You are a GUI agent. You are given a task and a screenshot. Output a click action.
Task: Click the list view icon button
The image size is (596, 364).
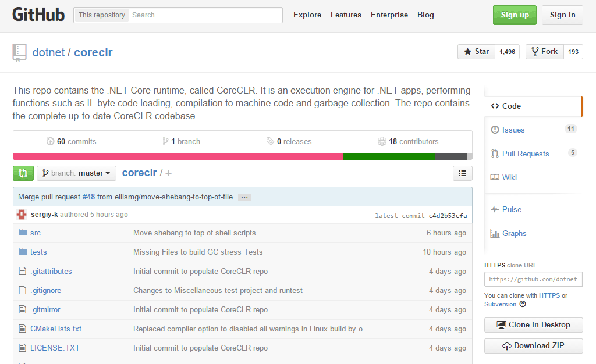pyautogui.click(x=462, y=173)
